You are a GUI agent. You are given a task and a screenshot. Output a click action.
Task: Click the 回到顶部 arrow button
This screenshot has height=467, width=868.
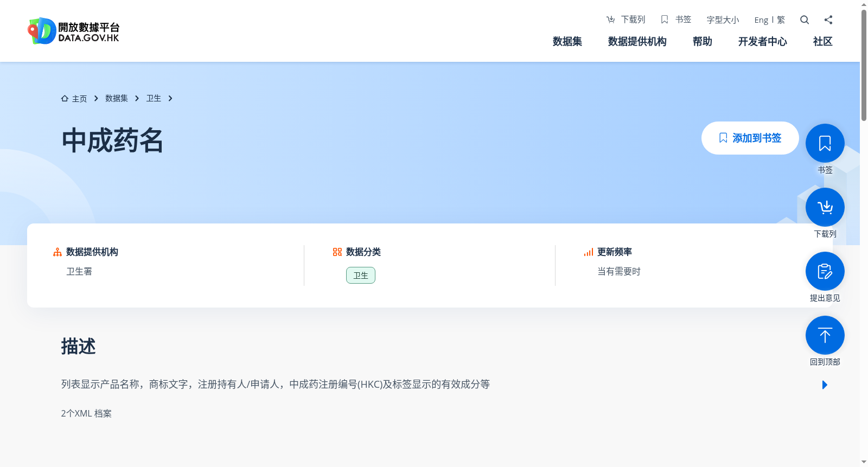coord(825,335)
